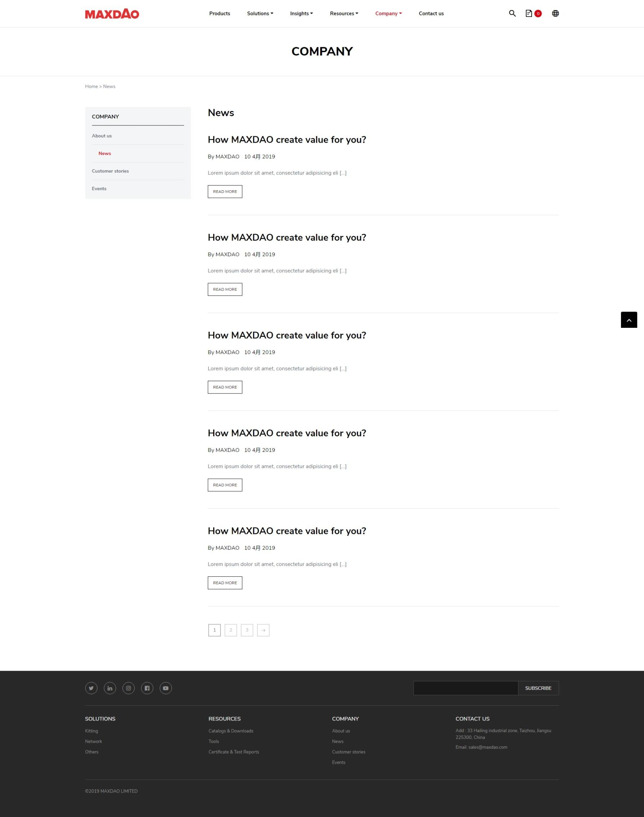Viewport: 644px width, 817px height.
Task: Click the back-to-top arrow button
Action: point(629,320)
